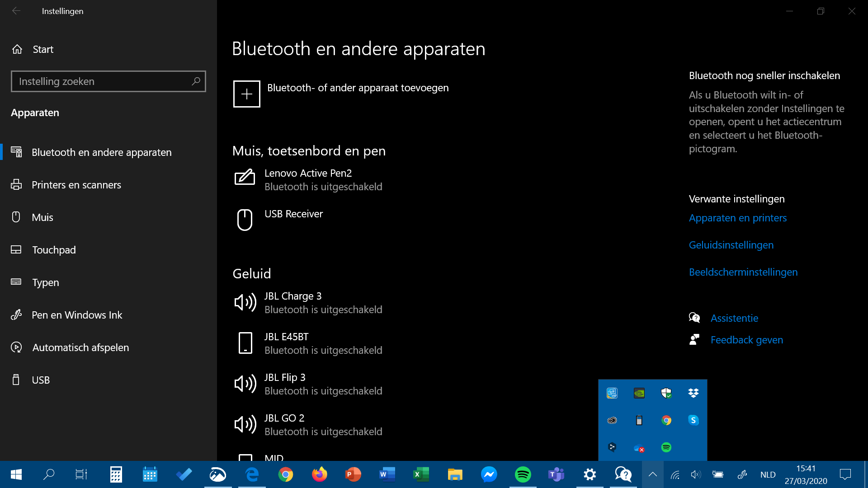The image size is (868, 488).
Task: Click the plus icon to add Bluetooth device
Action: [246, 94]
